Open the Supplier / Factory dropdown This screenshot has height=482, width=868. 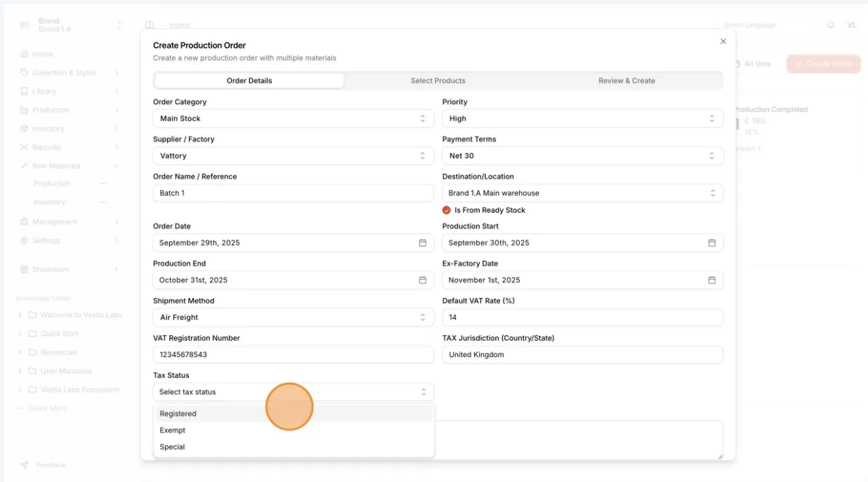coord(294,156)
